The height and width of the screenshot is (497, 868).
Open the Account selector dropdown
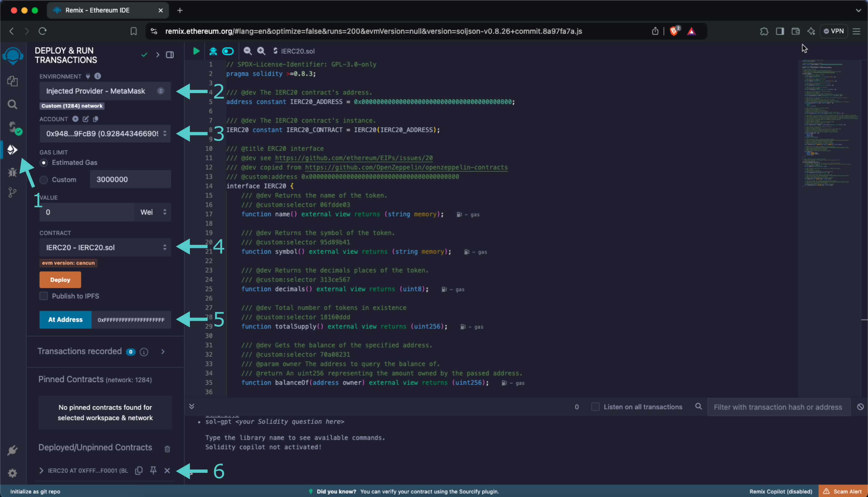105,134
